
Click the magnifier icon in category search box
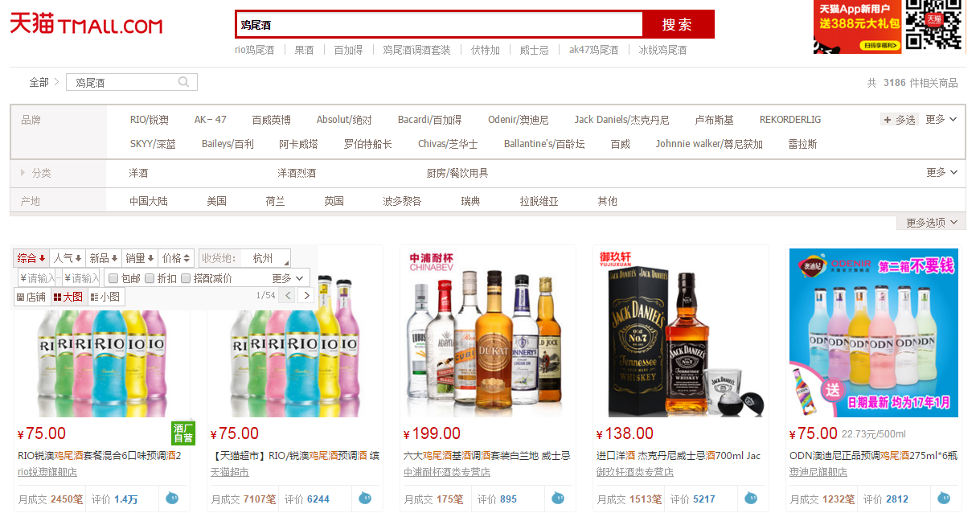point(184,82)
